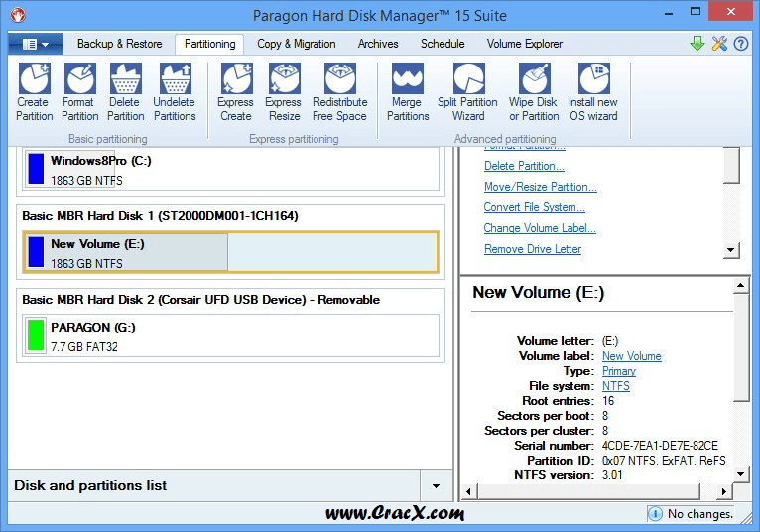Click the New Volume label link
Image resolution: width=760 pixels, height=532 pixels.
pos(632,356)
